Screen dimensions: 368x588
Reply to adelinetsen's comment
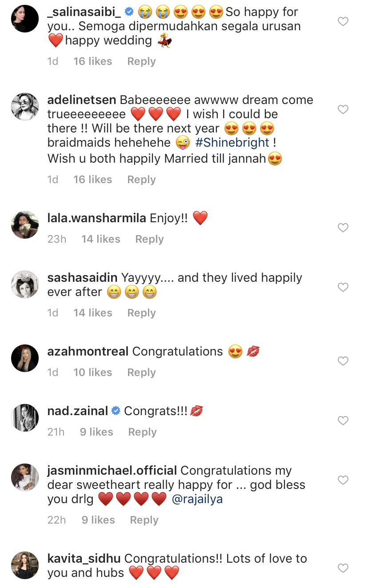141,180
